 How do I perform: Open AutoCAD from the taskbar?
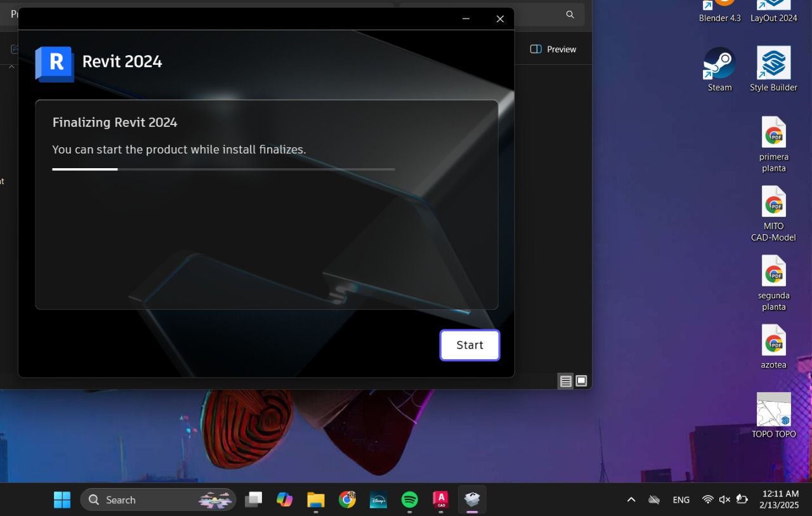[441, 500]
